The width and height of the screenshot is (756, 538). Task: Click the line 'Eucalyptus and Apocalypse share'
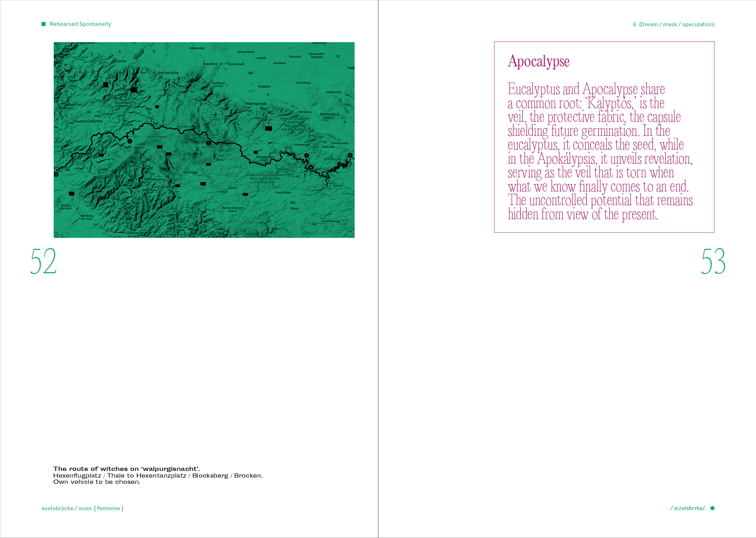(586, 89)
